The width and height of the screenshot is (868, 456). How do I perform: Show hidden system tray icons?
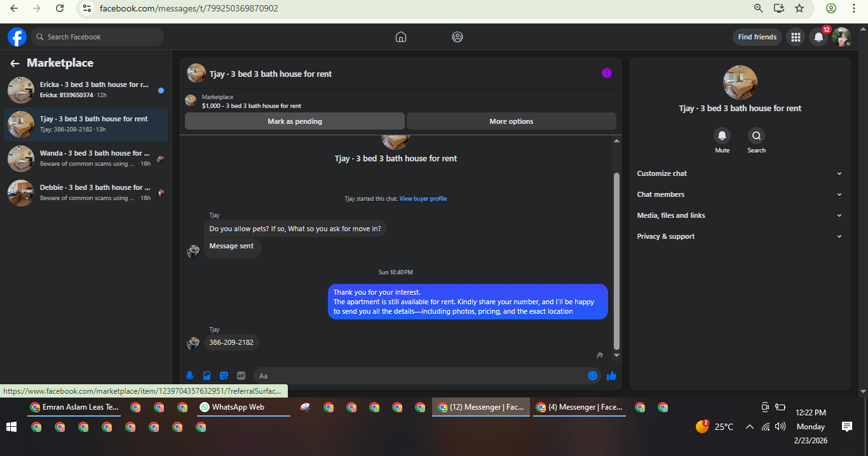[749, 427]
